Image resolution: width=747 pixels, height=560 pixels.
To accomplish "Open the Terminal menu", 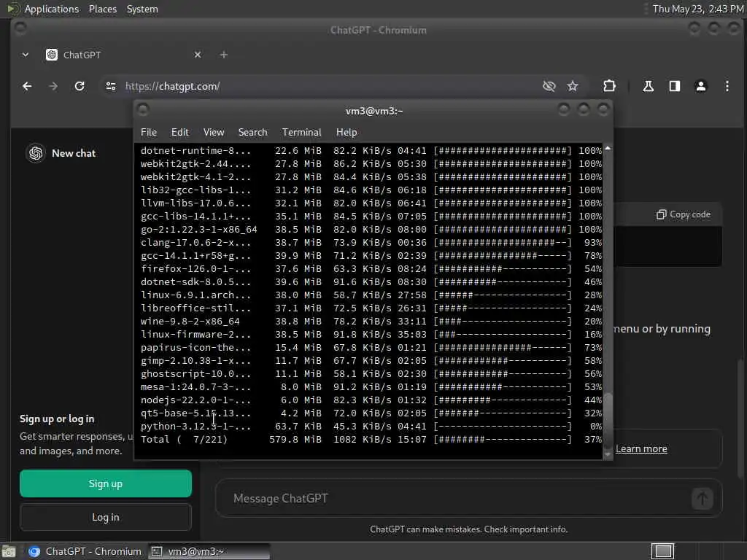I will [x=301, y=133].
